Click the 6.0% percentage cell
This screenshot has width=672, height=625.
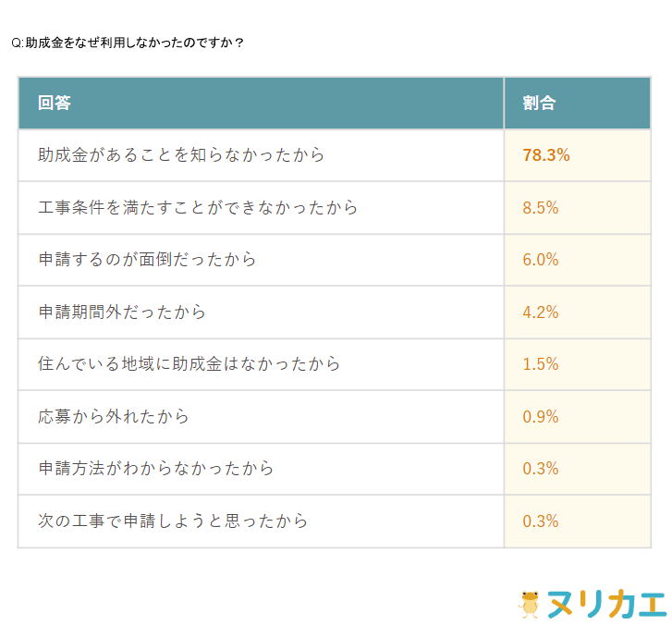(x=541, y=260)
